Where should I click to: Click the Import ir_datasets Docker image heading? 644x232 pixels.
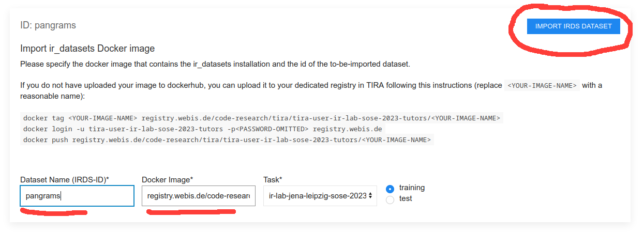(x=87, y=49)
